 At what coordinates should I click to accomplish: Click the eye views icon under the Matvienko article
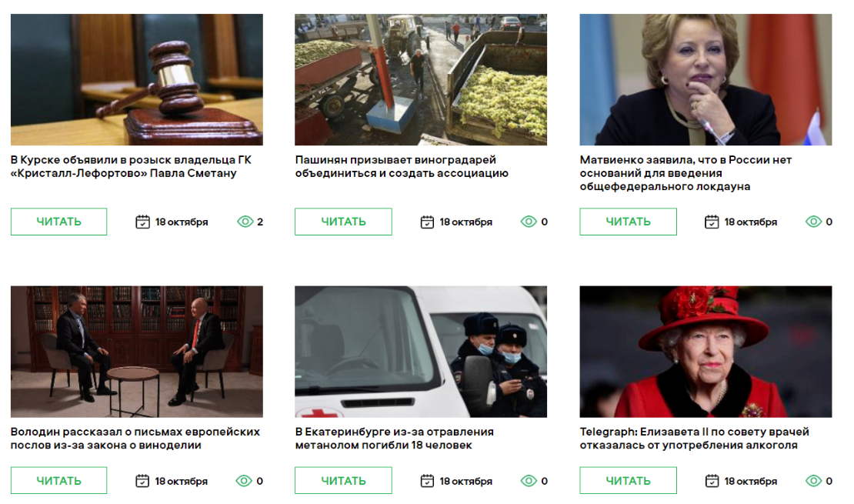click(x=814, y=222)
